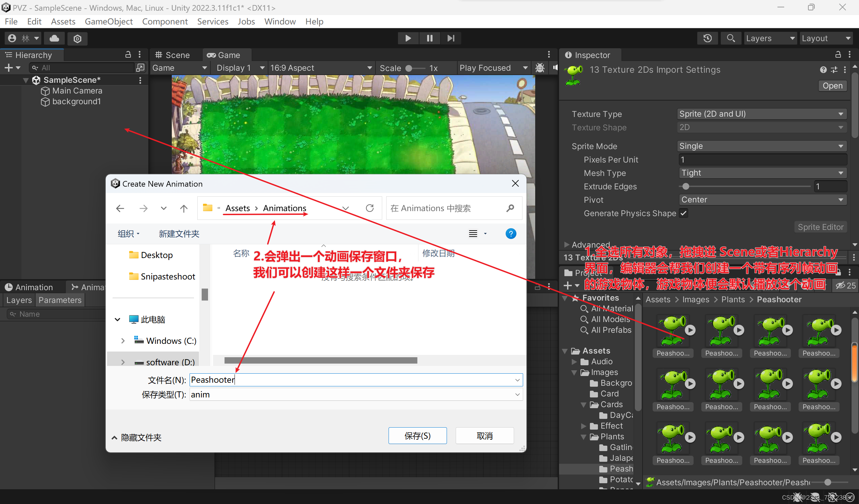Open the Undo History icon
859x504 pixels.
click(x=707, y=38)
